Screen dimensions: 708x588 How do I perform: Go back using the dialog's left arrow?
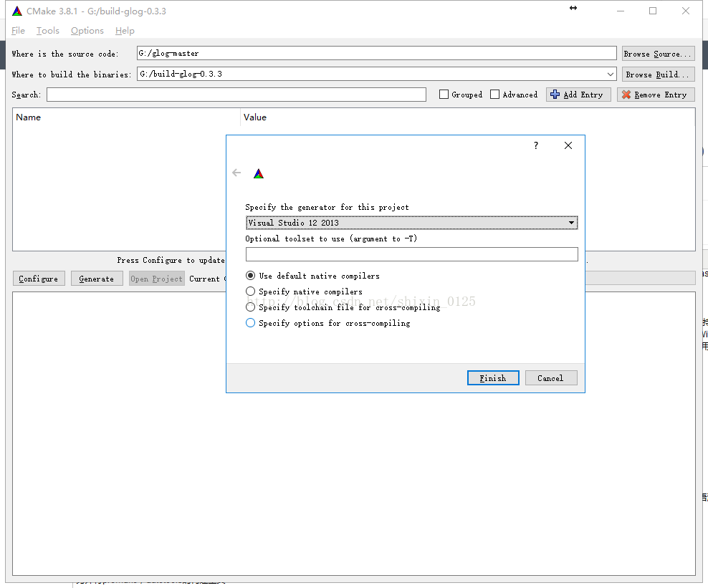tap(236, 173)
